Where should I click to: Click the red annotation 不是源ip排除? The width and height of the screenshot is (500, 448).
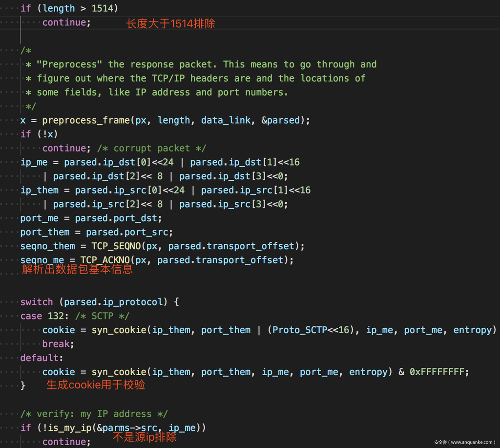pos(145,437)
